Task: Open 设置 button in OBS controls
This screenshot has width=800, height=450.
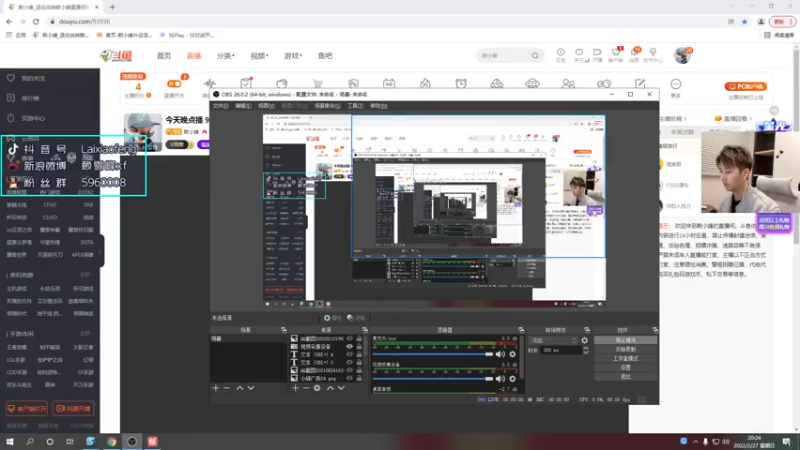Action: click(626, 367)
